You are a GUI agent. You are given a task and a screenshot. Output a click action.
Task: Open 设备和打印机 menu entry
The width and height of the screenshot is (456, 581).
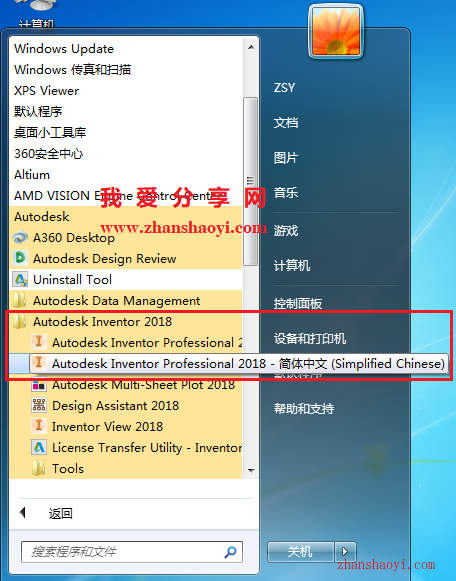point(310,339)
